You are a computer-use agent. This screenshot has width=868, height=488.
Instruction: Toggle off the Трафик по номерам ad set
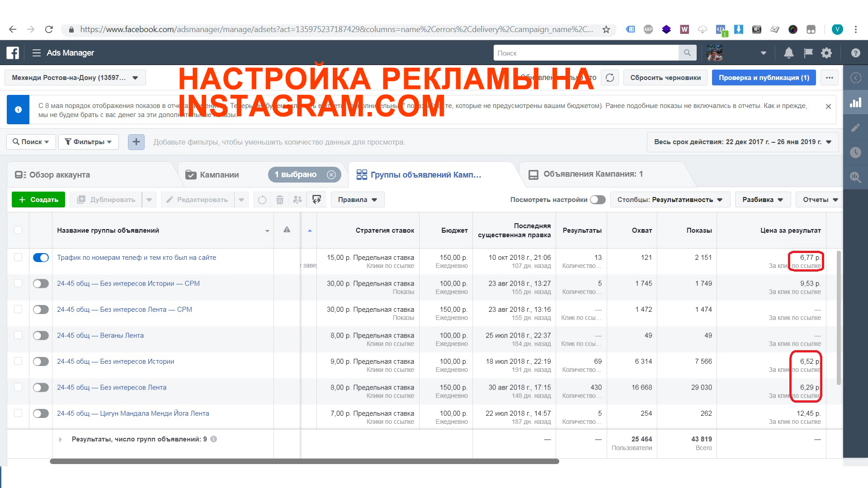pyautogui.click(x=41, y=258)
